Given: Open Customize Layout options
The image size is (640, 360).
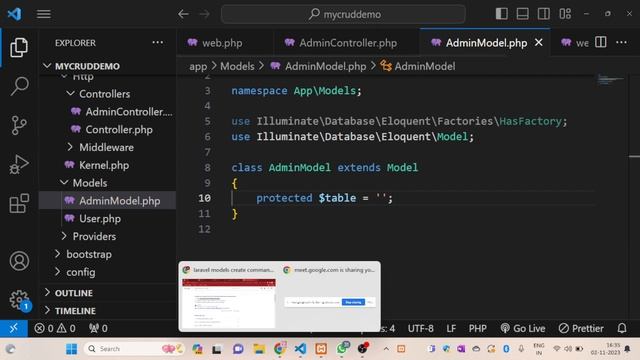Looking at the screenshot, I should (565, 14).
